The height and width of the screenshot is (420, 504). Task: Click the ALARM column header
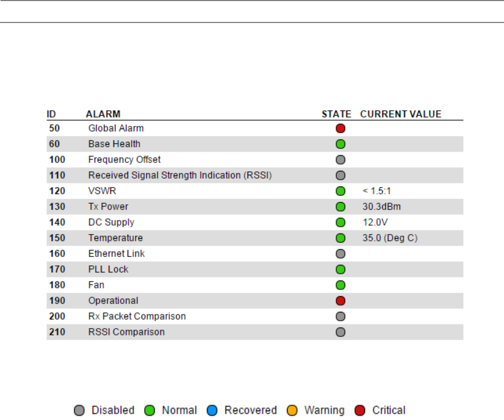point(103,114)
